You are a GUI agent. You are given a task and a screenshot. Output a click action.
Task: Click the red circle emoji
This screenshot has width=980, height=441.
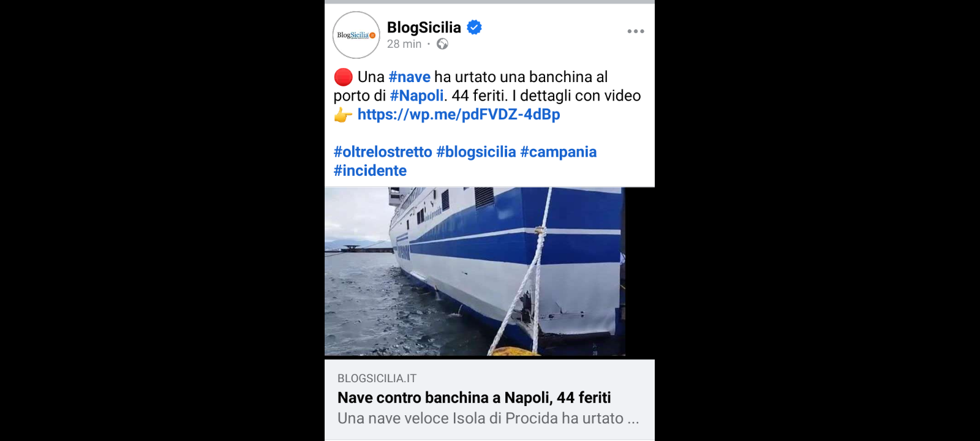[343, 77]
